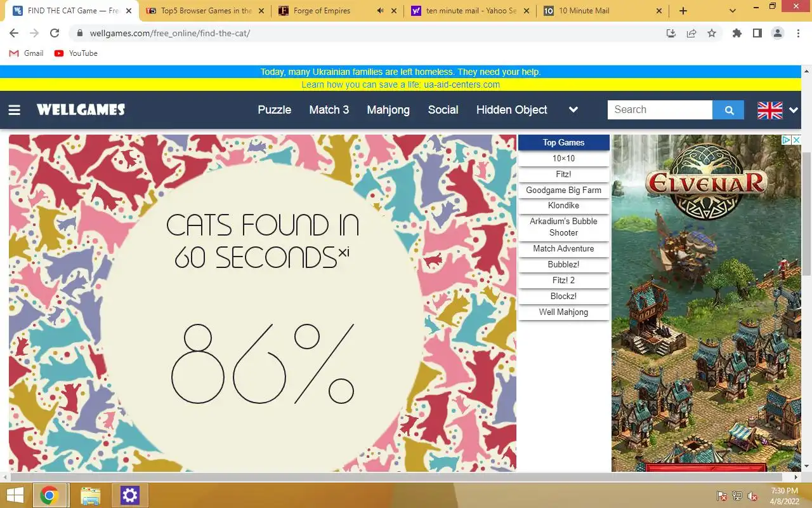812x508 pixels.
Task: Open Chrome three-dot menu
Action: [797, 33]
